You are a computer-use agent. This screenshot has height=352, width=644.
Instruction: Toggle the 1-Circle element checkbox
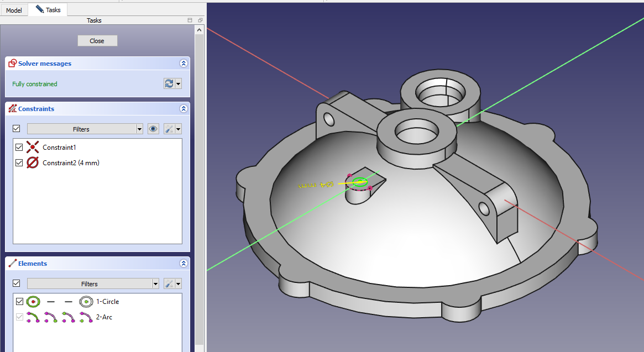pos(20,302)
